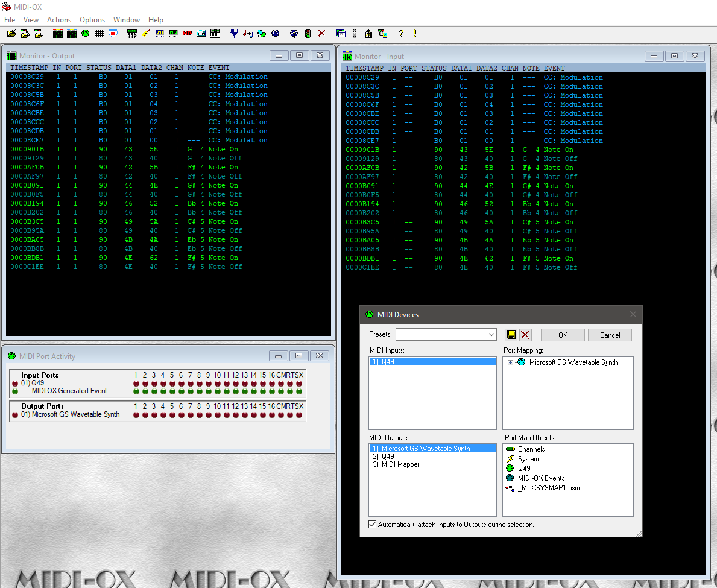Image resolution: width=717 pixels, height=588 pixels.
Task: Click the red X icon in main toolbar
Action: click(x=322, y=34)
